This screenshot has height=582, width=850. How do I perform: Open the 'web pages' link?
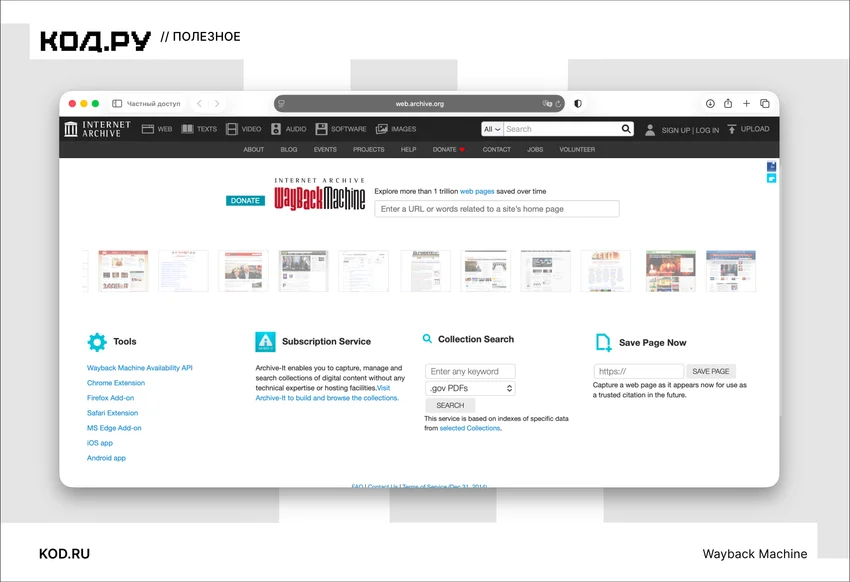click(x=477, y=191)
